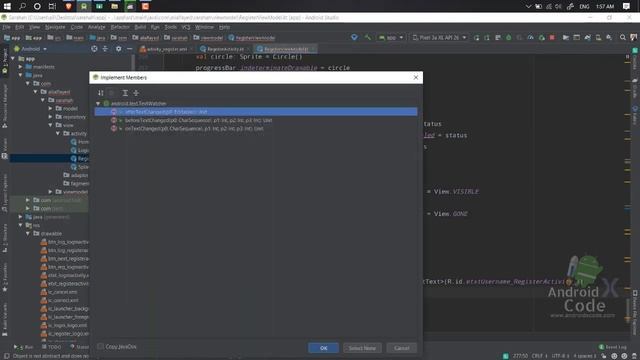Open the Run tool window tab
The height and width of the screenshot is (360, 640).
24,347
